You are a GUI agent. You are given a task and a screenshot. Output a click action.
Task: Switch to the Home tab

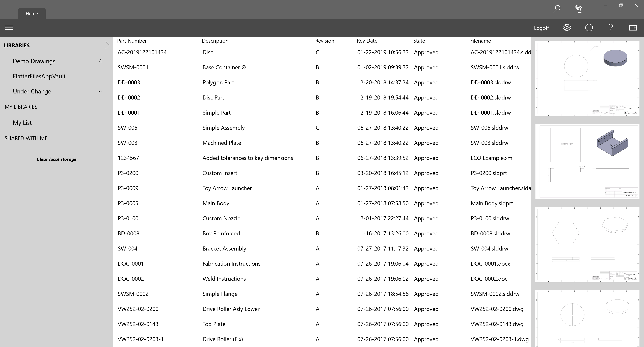pyautogui.click(x=32, y=14)
